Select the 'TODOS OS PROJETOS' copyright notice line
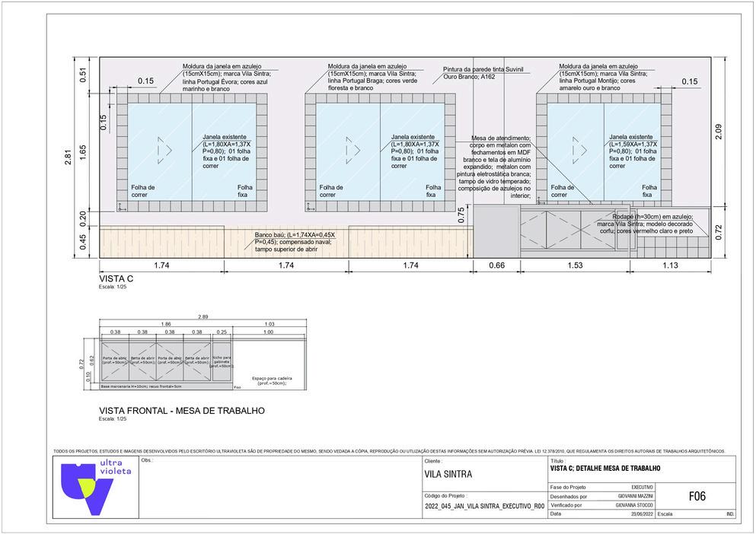The height and width of the screenshot is (534, 756). 388,451
